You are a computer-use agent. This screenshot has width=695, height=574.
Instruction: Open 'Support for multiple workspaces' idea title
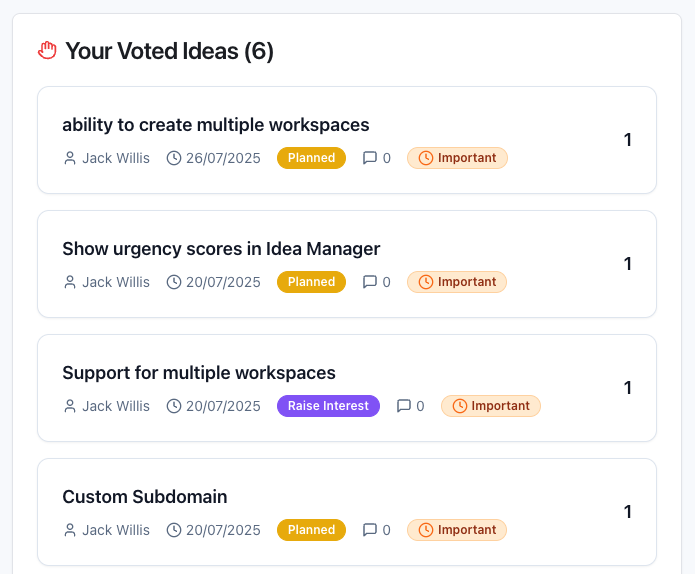tap(199, 373)
